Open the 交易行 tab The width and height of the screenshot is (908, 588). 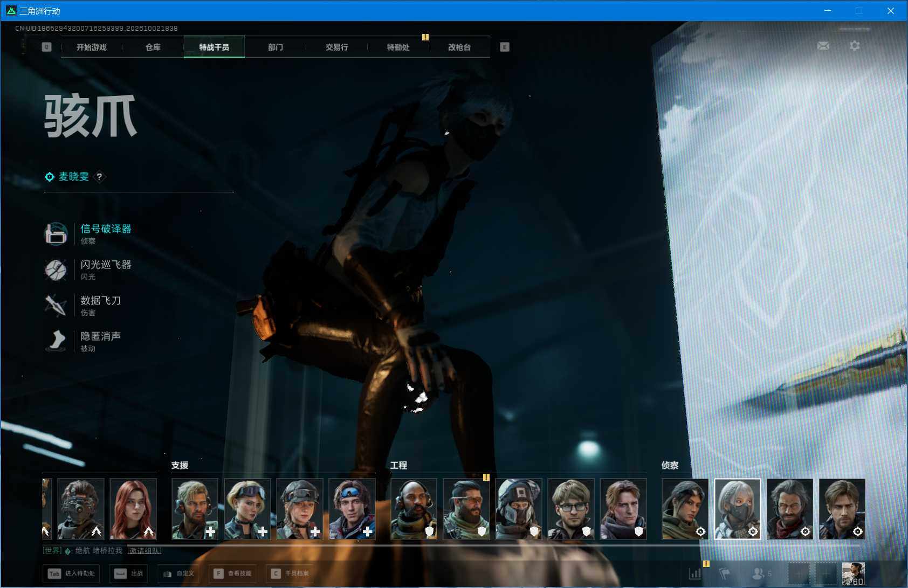pyautogui.click(x=336, y=47)
